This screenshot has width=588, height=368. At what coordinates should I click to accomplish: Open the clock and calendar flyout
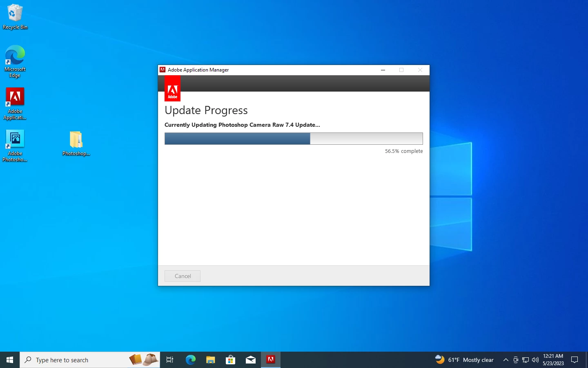553,360
